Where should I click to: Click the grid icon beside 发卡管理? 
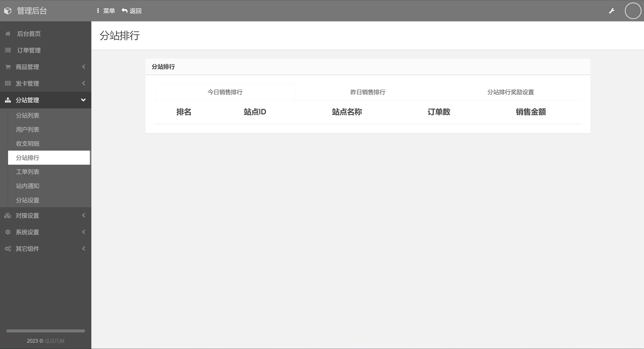(x=8, y=83)
